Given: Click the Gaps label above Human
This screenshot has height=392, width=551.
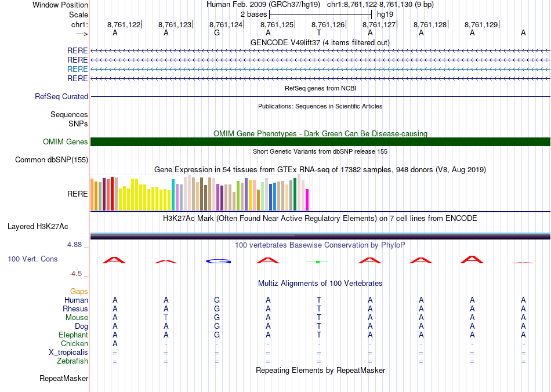Looking at the screenshot, I should click(79, 292).
